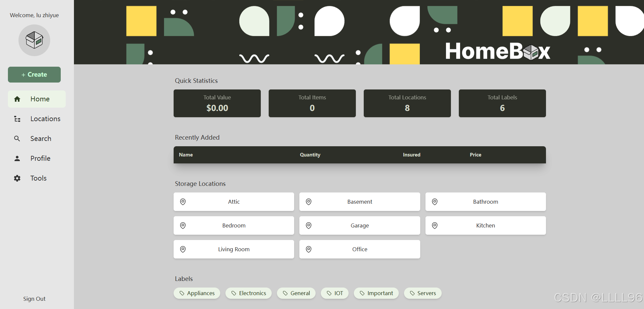This screenshot has height=309, width=644.
Task: Click the tag icon on General label
Action: point(285,293)
